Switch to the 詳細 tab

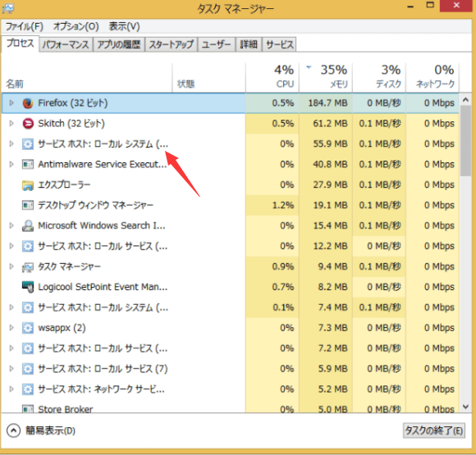(249, 44)
